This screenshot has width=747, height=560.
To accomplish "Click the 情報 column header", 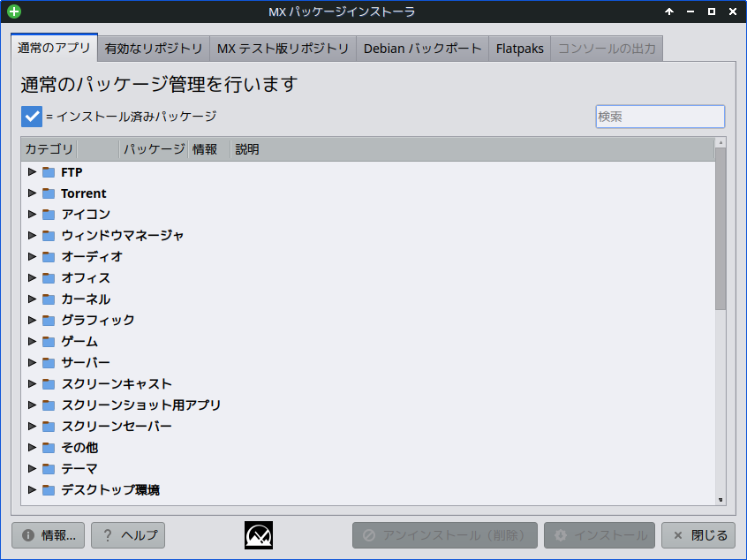I will [209, 149].
